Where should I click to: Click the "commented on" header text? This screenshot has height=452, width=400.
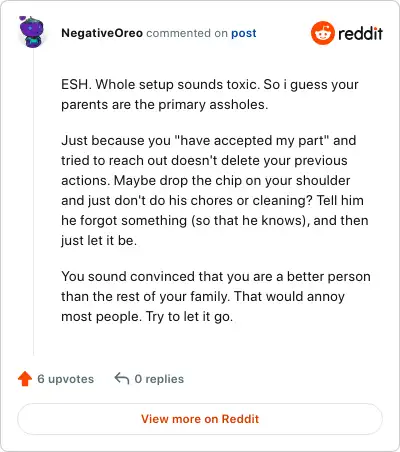tap(187, 33)
